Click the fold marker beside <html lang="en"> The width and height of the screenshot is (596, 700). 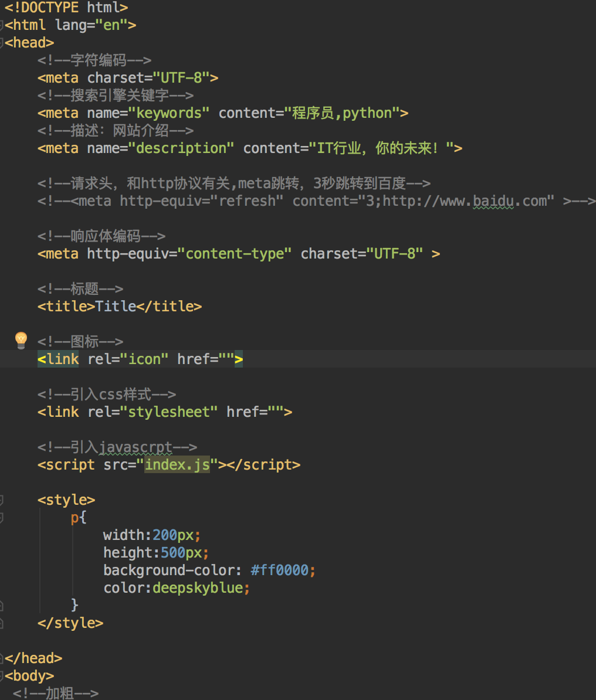click(1, 25)
